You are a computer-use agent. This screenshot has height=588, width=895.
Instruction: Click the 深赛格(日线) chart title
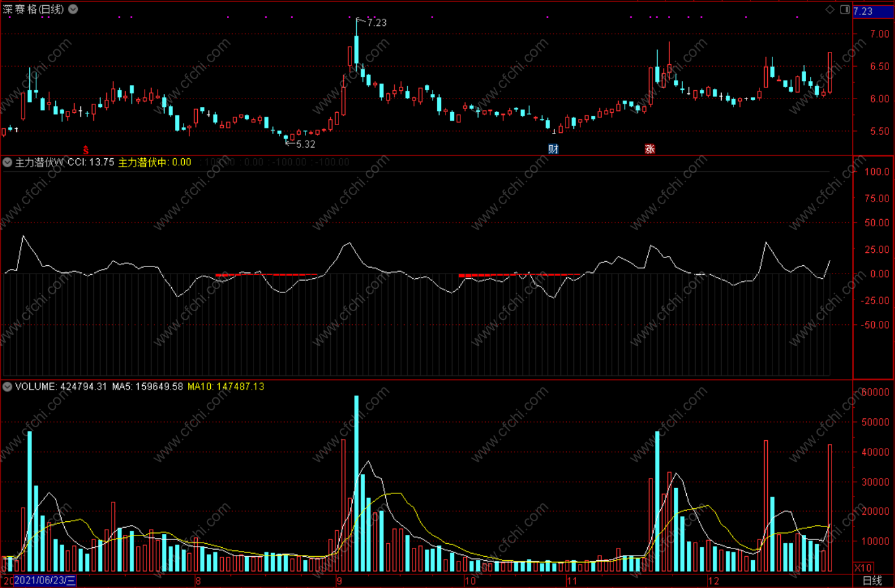click(x=34, y=9)
